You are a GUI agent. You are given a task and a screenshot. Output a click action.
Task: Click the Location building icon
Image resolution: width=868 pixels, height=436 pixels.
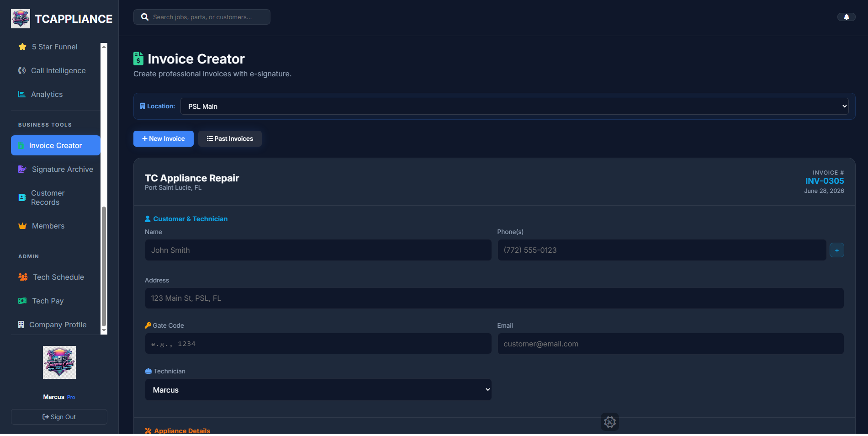[143, 106]
